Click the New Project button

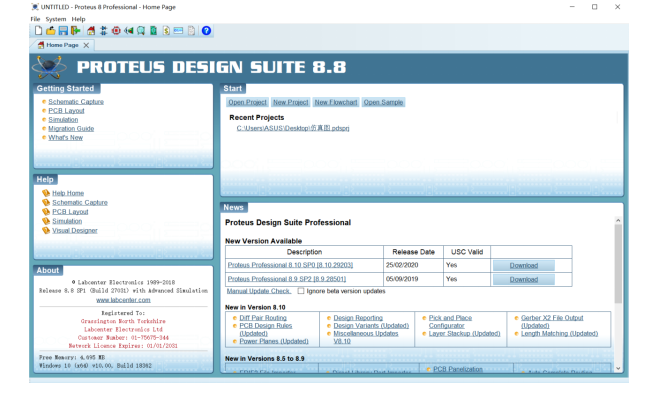pyautogui.click(x=290, y=102)
